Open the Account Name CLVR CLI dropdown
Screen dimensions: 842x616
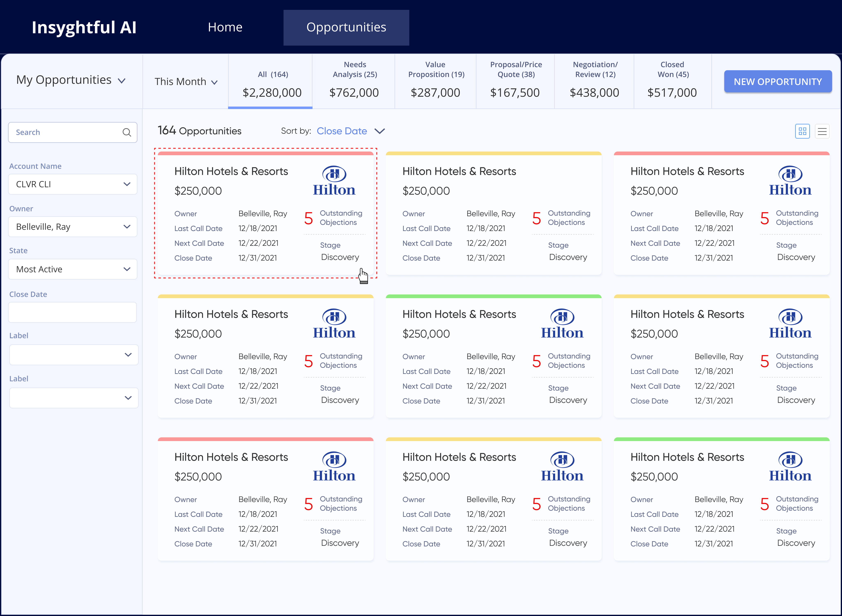pyautogui.click(x=73, y=184)
